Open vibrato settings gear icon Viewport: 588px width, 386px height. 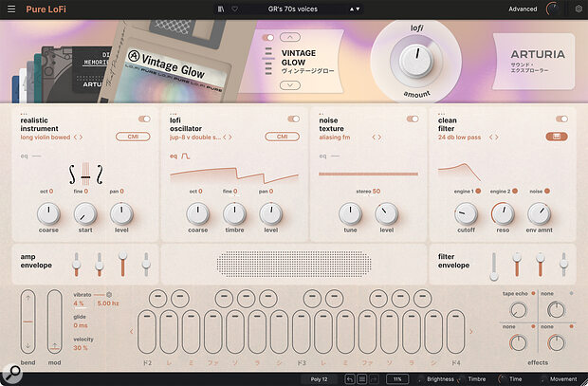tap(109, 294)
